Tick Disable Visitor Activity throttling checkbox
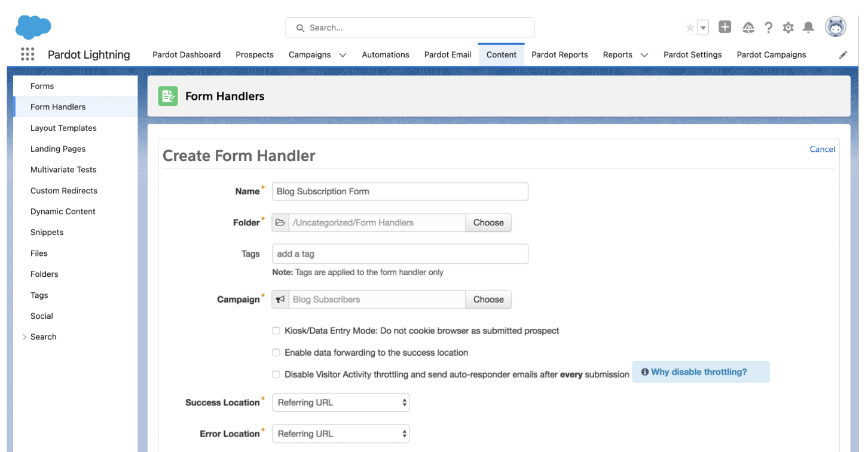Viewport: 868px width, 452px height. pos(276,374)
